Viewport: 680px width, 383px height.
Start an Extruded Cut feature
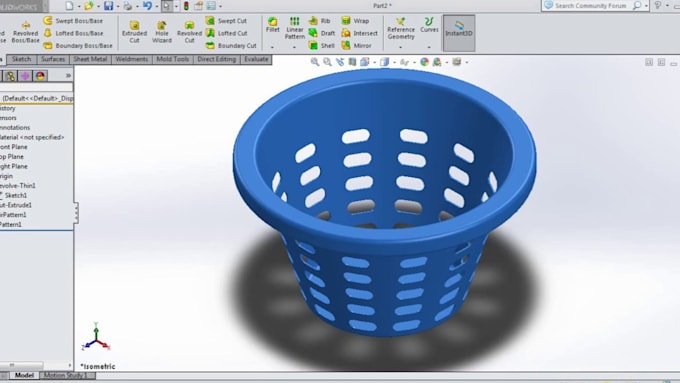[x=134, y=32]
